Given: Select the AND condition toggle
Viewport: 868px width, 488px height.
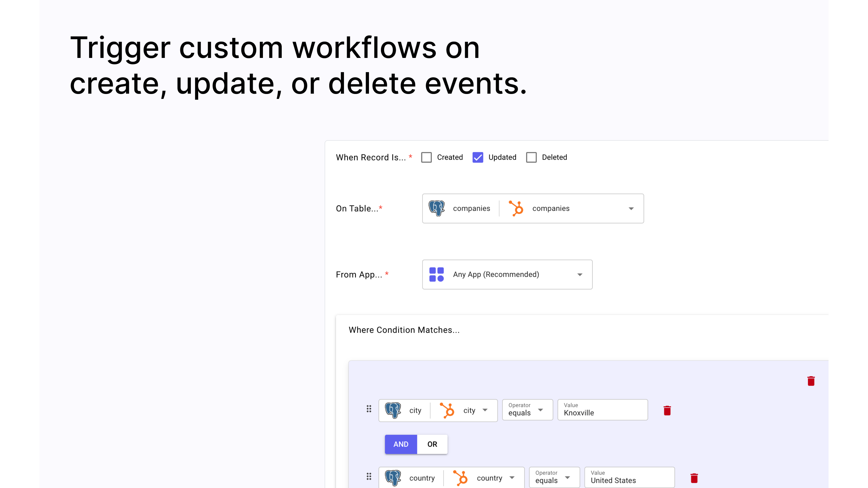Looking at the screenshot, I should point(401,444).
